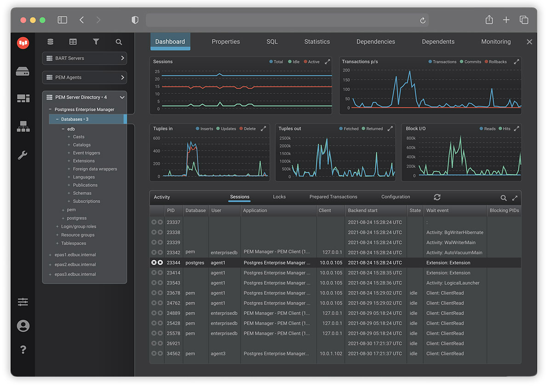This screenshot has height=392, width=551.
Task: Switch to the SQL tab
Action: pyautogui.click(x=272, y=42)
